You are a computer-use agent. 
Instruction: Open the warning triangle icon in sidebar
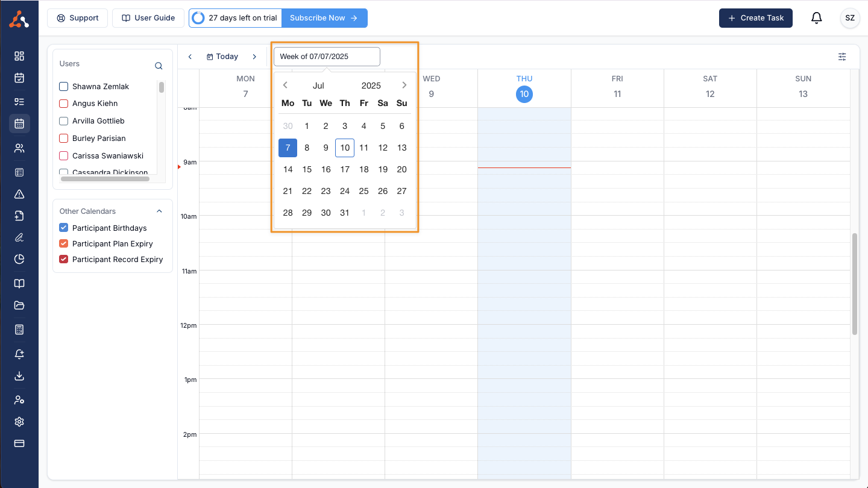(19, 194)
